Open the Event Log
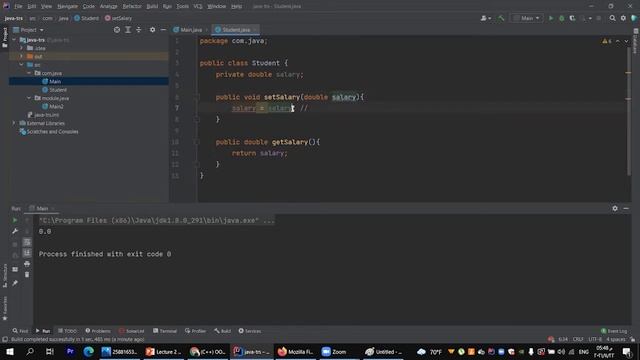Screen dimensions: 640x360 [x=614, y=331]
